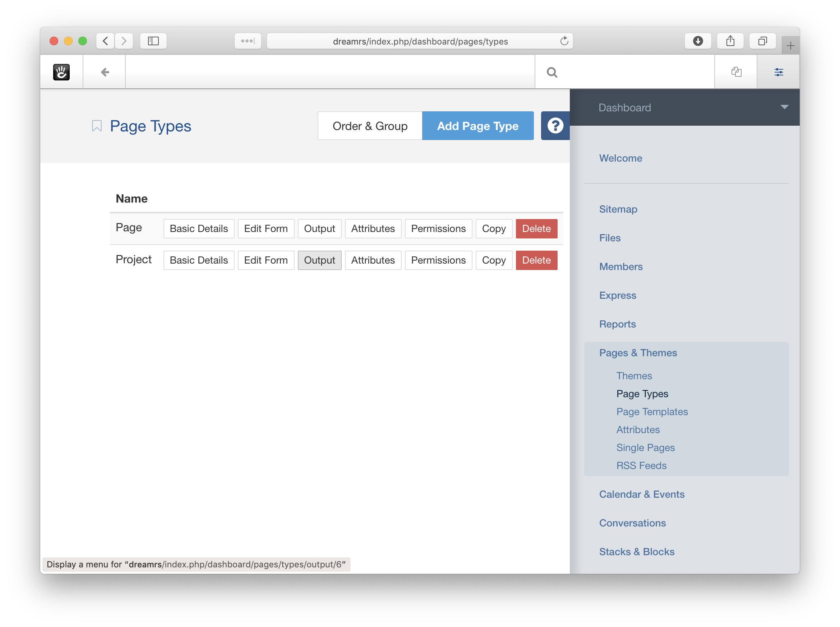
Task: Open Safari's downloads icon
Action: tap(698, 41)
